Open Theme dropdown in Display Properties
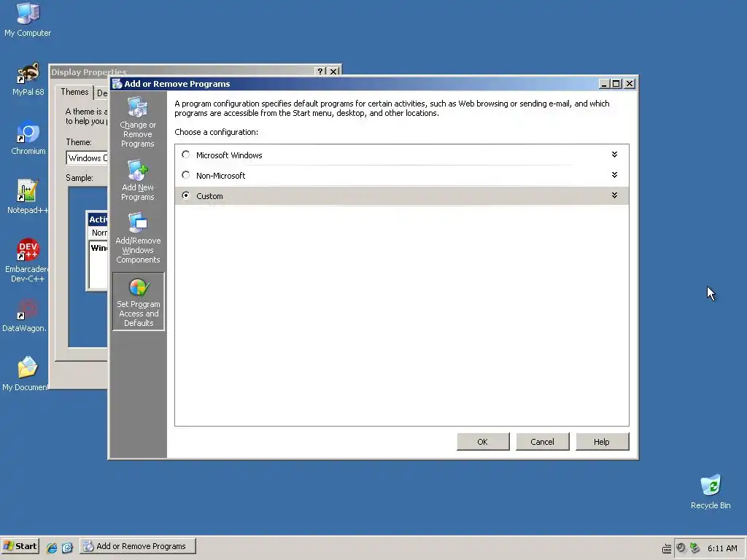The height and width of the screenshot is (560, 747). (x=88, y=158)
